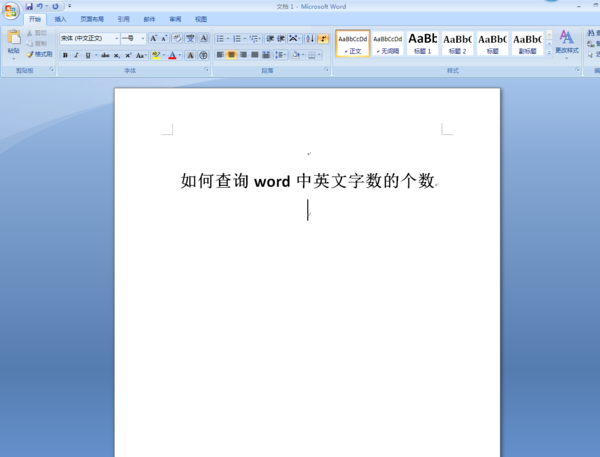Apply the 标题 1 heading style
Screen dimensions: 600x457
click(x=422, y=43)
